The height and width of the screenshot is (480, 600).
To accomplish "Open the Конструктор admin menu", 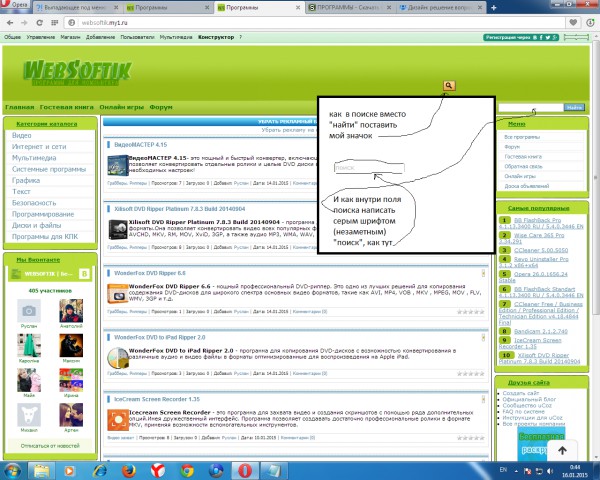I will point(216,37).
